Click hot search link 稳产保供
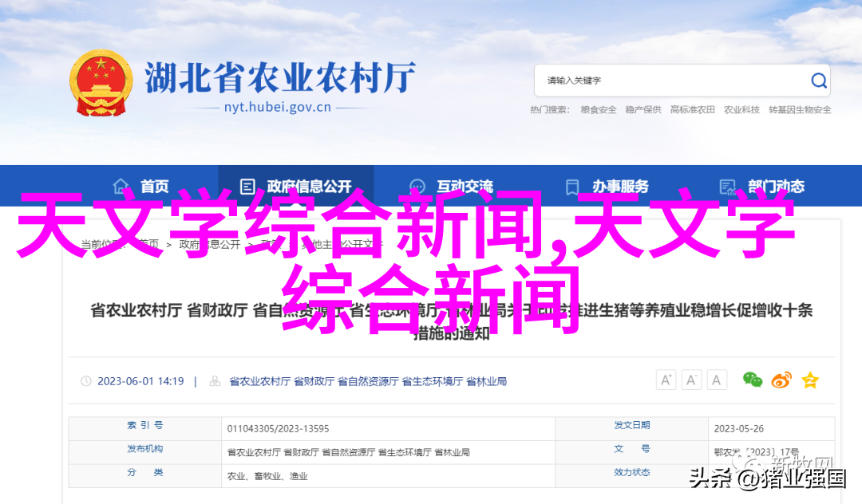 [643, 110]
